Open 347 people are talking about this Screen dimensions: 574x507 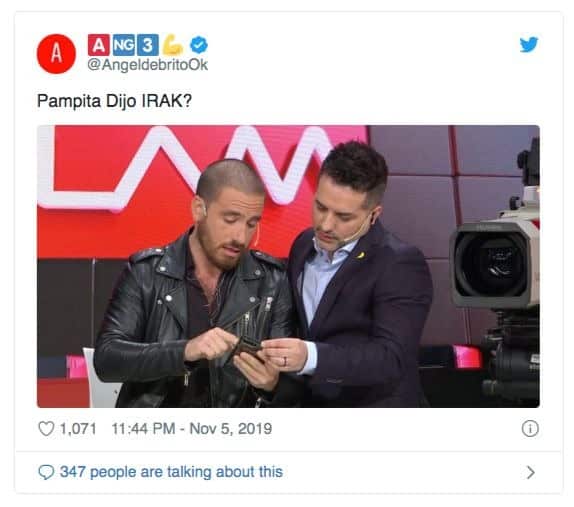coord(171,472)
